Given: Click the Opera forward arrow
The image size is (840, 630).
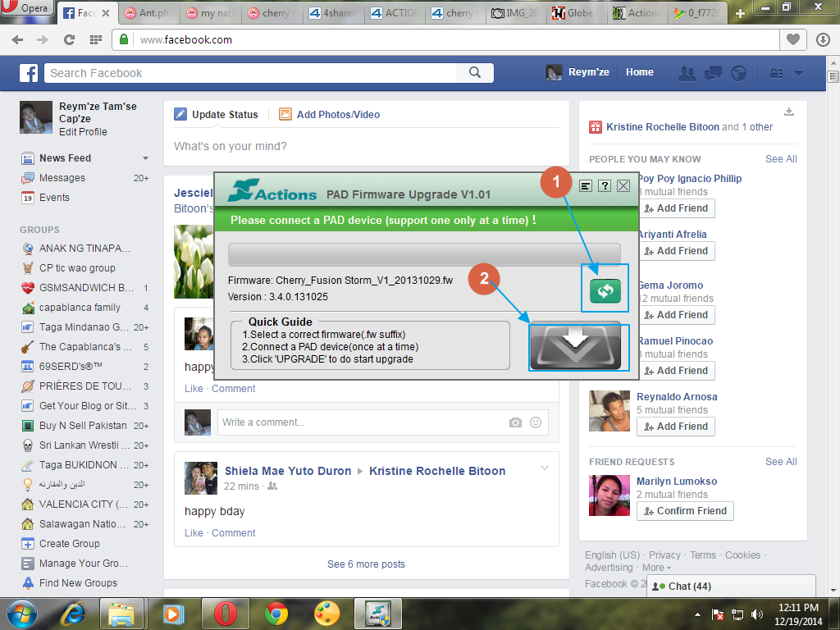Looking at the screenshot, I should tap(43, 39).
